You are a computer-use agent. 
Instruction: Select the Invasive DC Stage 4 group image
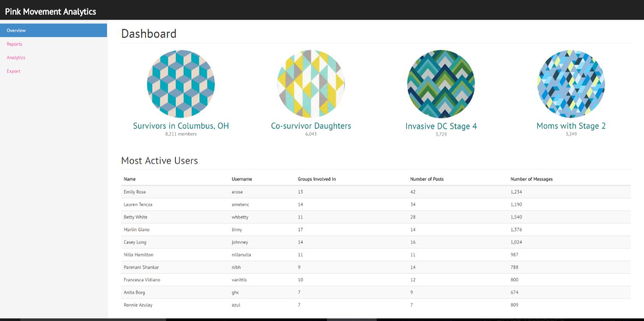tap(441, 84)
